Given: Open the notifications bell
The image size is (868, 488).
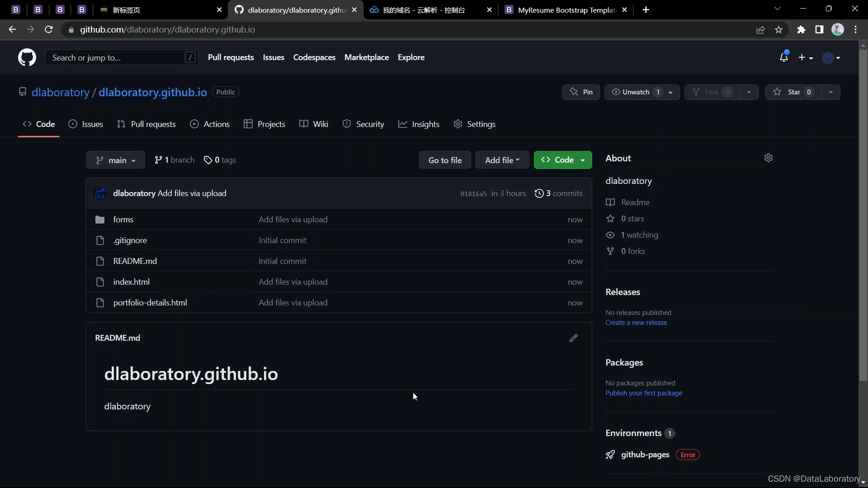Looking at the screenshot, I should coord(783,57).
